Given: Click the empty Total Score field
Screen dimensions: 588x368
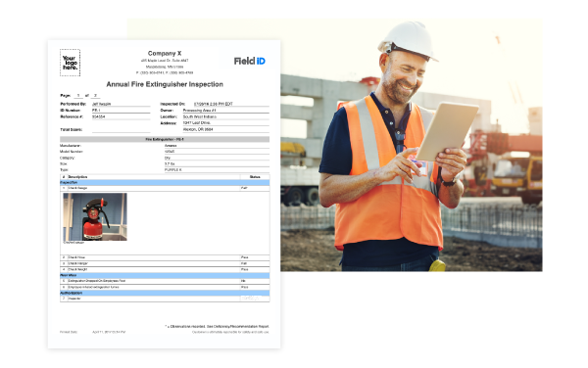Looking at the screenshot, I should (x=121, y=129).
